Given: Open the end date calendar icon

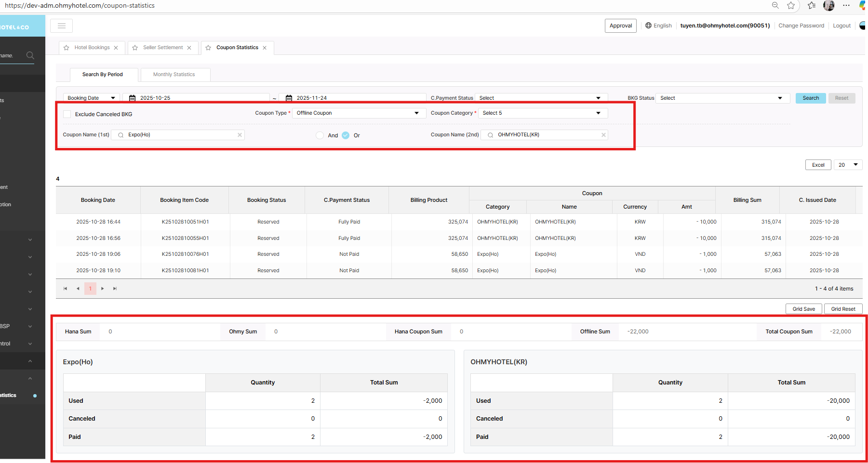Looking at the screenshot, I should pyautogui.click(x=289, y=98).
